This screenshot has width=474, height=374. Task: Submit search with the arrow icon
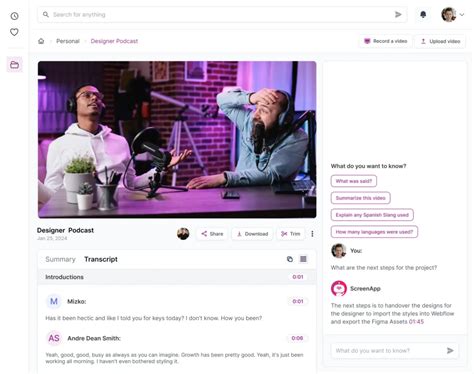[398, 14]
